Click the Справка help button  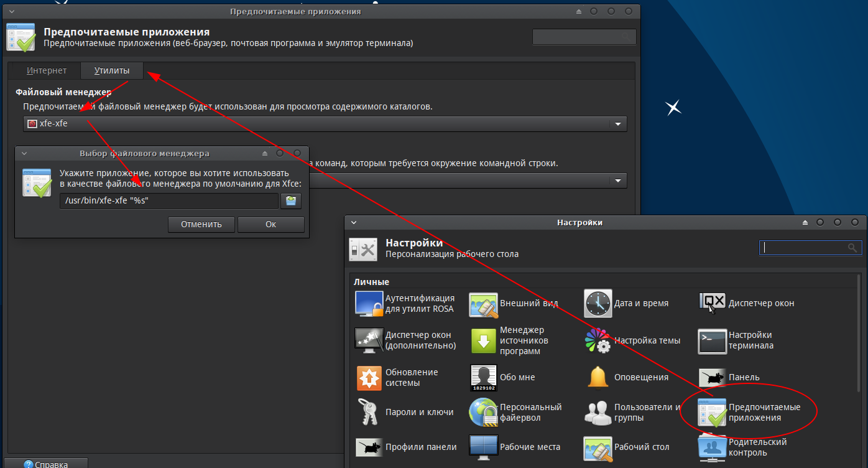pyautogui.click(x=46, y=464)
